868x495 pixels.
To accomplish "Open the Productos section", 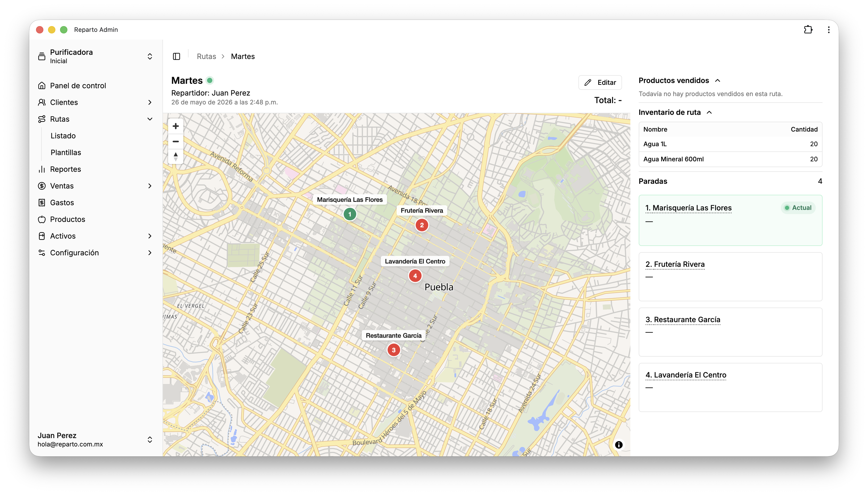I will click(x=67, y=219).
